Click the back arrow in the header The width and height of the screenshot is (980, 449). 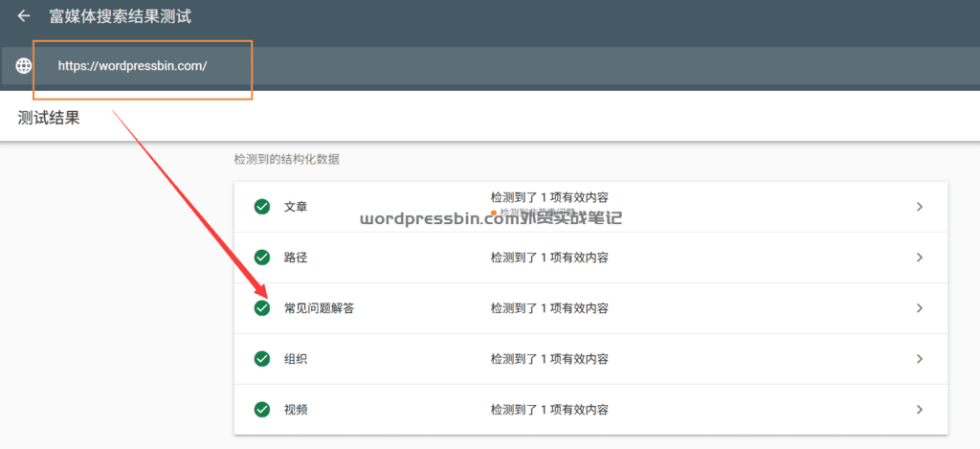(x=24, y=16)
